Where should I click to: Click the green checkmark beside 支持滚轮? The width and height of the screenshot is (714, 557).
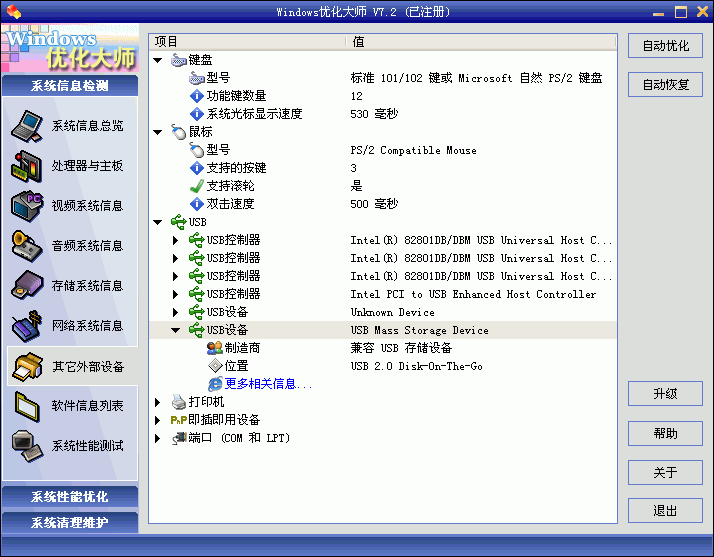[197, 186]
